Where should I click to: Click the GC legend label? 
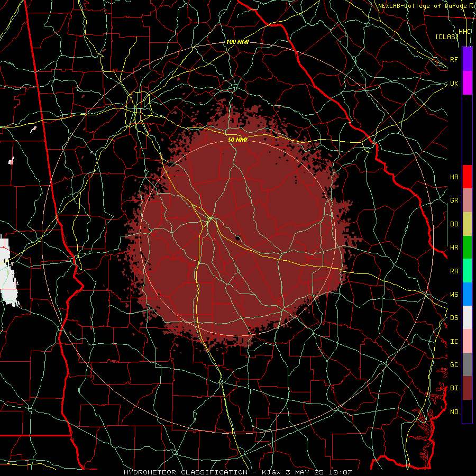(x=454, y=365)
